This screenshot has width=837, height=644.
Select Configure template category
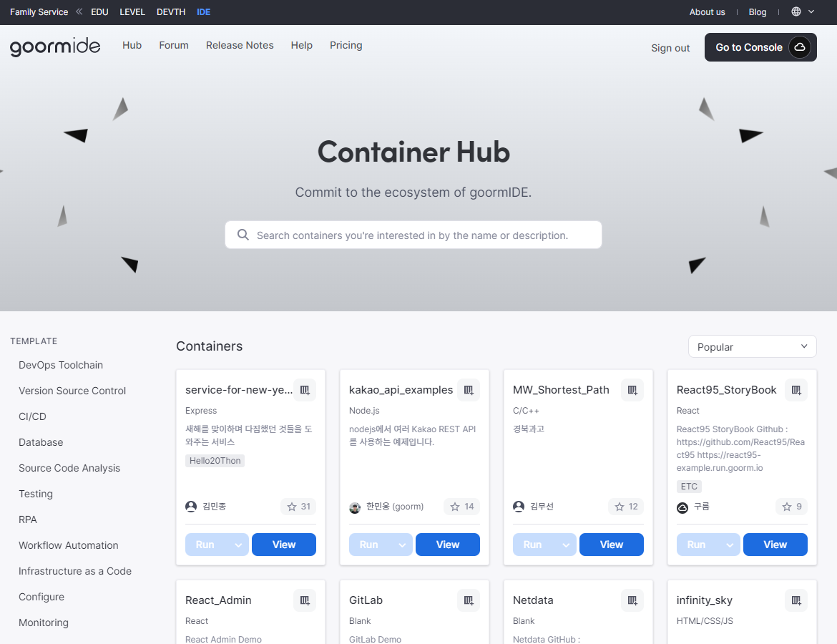[41, 597]
